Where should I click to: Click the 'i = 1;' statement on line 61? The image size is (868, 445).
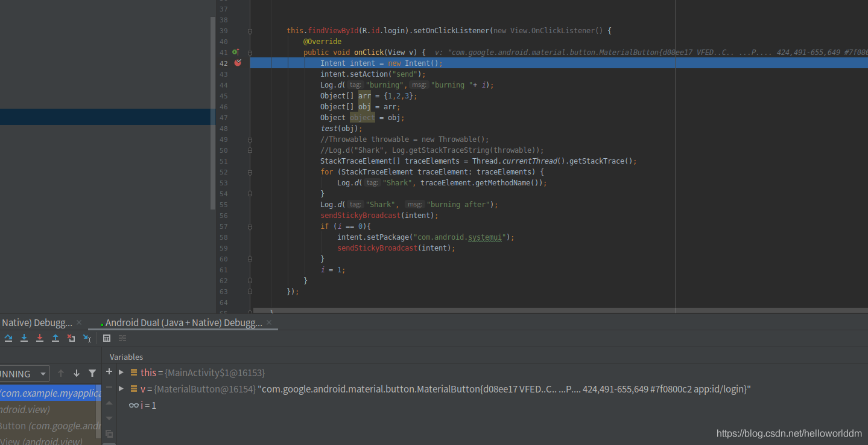pyautogui.click(x=333, y=270)
